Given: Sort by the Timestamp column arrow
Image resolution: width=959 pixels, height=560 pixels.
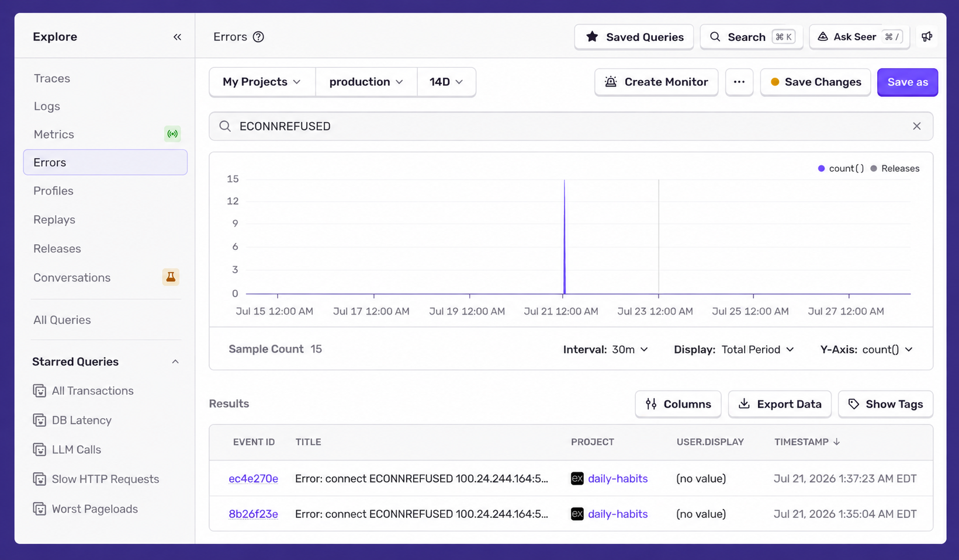Looking at the screenshot, I should pos(837,442).
